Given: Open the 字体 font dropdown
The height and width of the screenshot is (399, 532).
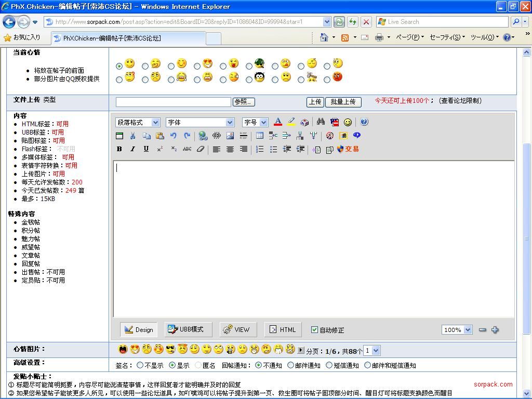Looking at the screenshot, I should point(200,123).
